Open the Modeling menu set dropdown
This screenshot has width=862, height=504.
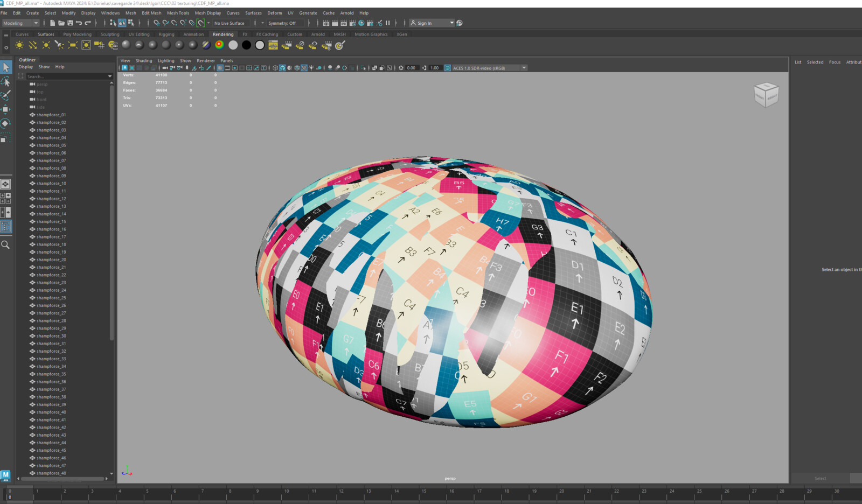coord(20,23)
